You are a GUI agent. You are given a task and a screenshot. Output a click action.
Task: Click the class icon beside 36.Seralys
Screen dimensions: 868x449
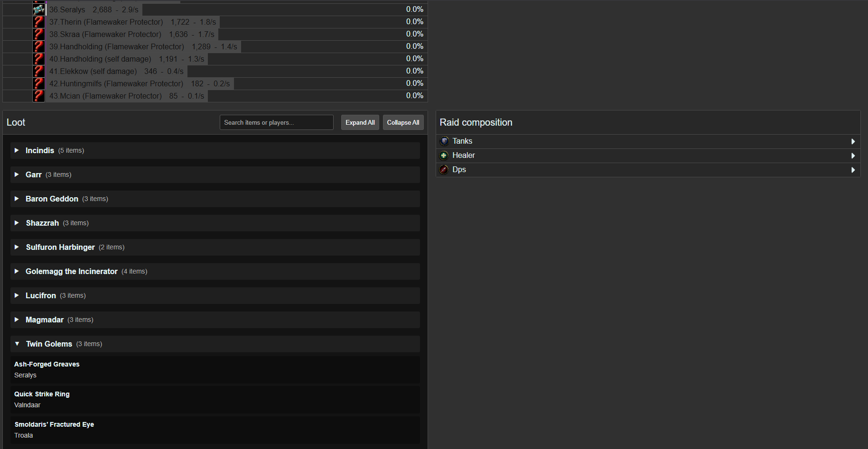[39, 9]
